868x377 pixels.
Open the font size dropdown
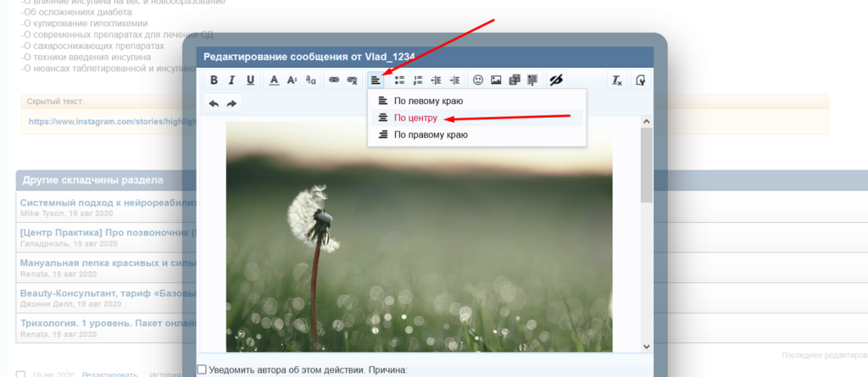[x=292, y=80]
